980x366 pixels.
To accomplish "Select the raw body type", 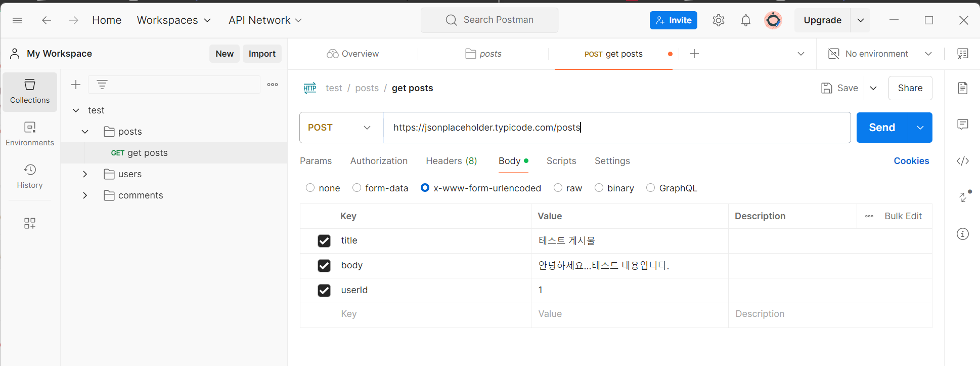I will pyautogui.click(x=558, y=188).
